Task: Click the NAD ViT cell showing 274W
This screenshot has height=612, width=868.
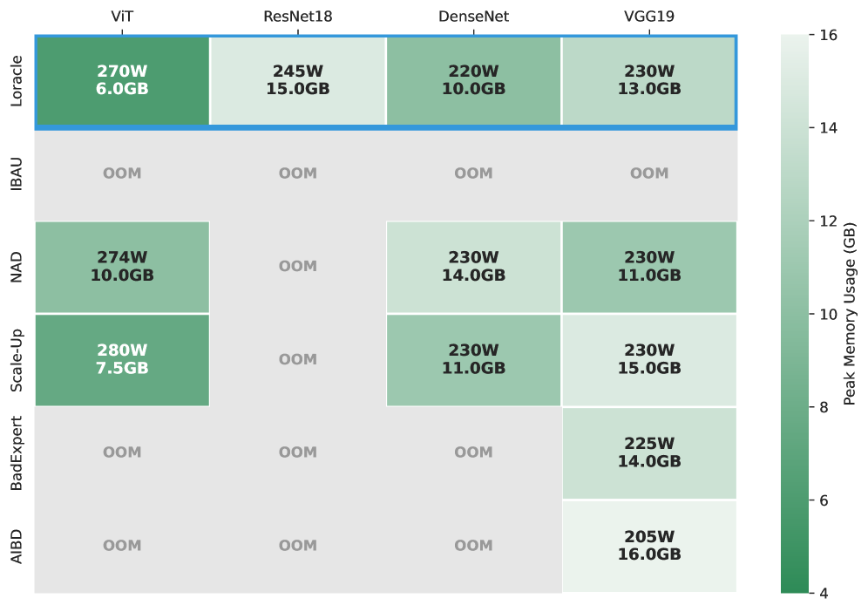Action: tap(122, 266)
